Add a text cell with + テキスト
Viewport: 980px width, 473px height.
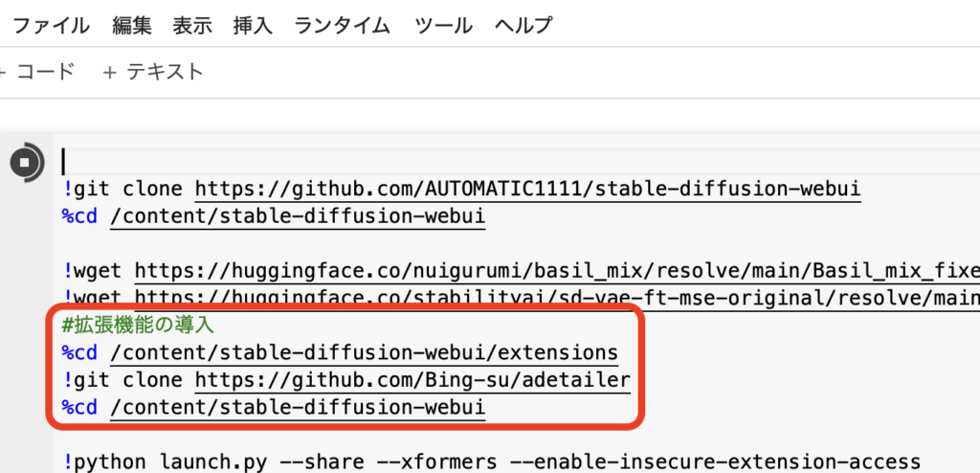coord(153,72)
